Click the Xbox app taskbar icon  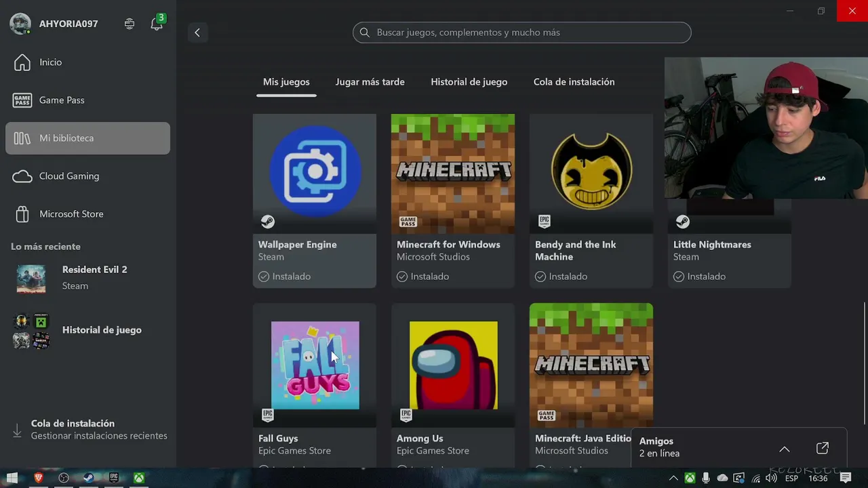tap(138, 478)
